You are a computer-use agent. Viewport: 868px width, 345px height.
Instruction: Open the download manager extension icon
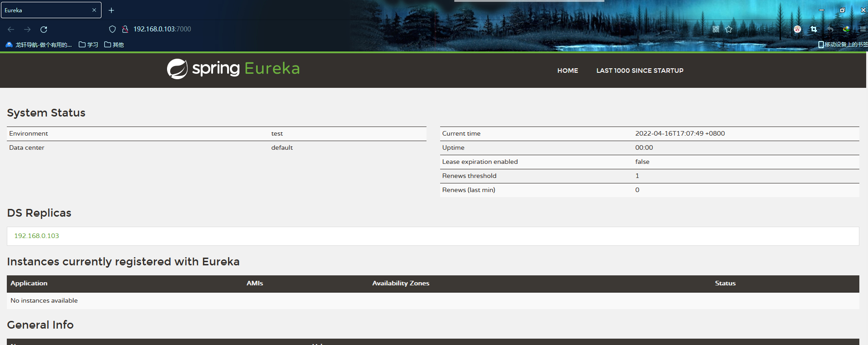pos(846,29)
